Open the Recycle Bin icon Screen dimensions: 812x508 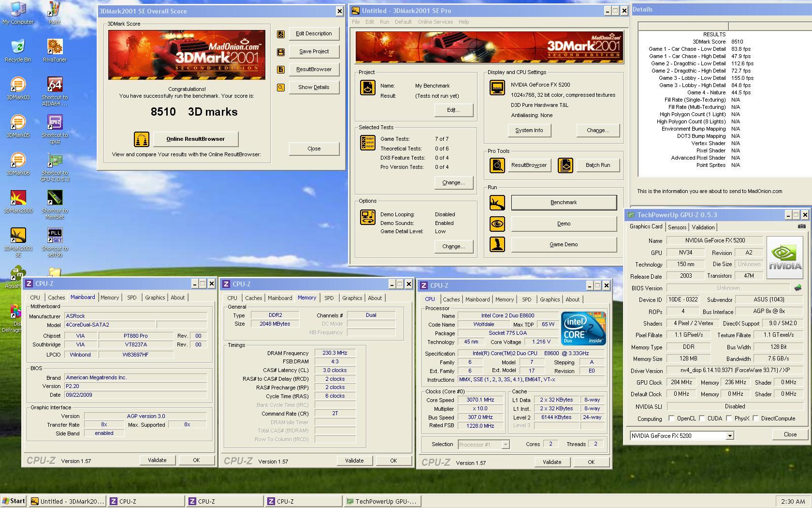click(18, 51)
